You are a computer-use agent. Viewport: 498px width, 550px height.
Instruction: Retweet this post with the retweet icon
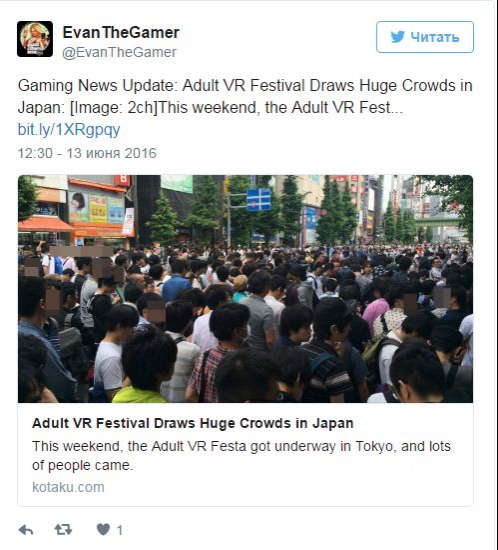pos(63,530)
